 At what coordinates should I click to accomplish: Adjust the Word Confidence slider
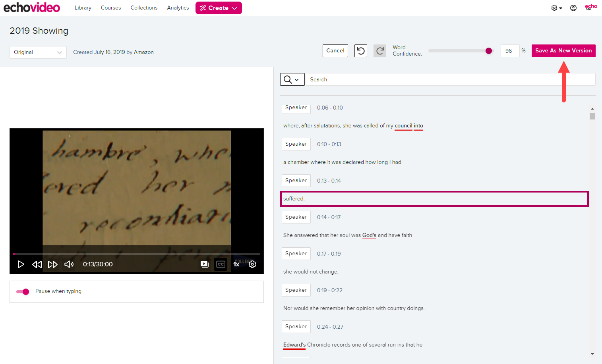click(488, 51)
